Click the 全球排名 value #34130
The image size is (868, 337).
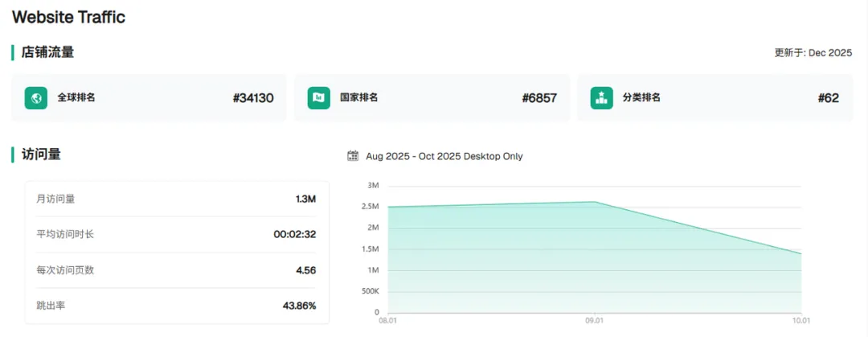pyautogui.click(x=253, y=98)
